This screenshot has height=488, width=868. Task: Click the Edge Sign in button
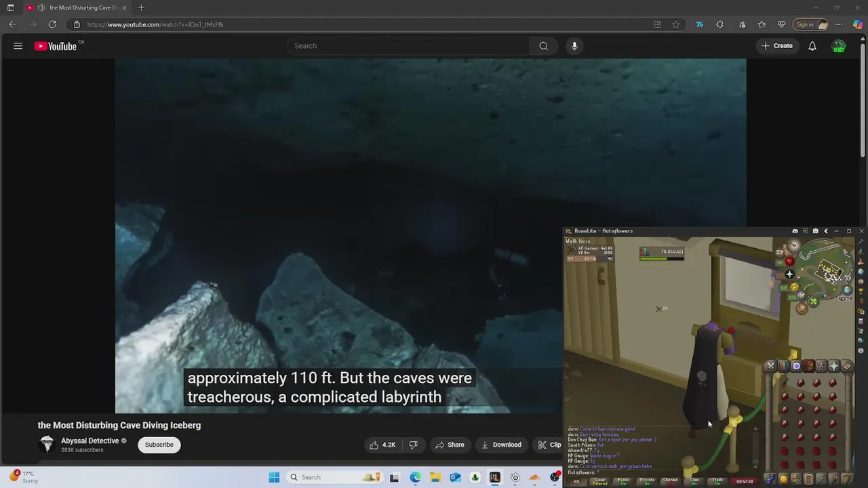tap(812, 24)
